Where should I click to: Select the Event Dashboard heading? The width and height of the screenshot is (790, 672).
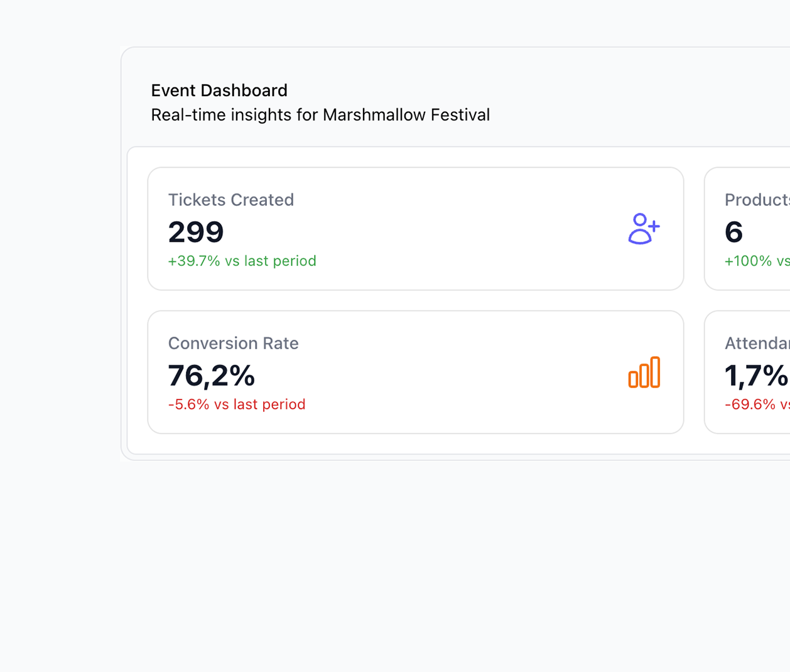point(219,90)
